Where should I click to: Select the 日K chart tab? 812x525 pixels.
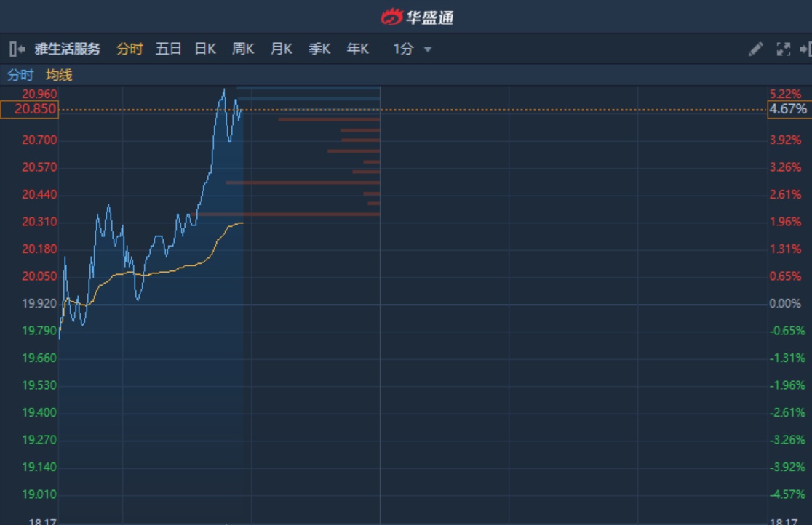(205, 49)
